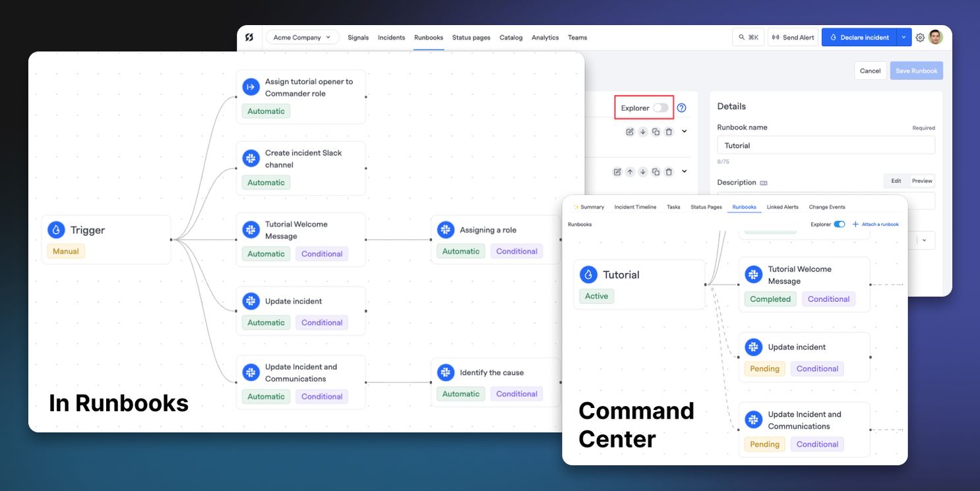
Task: Open the user avatar menu
Action: (x=936, y=37)
